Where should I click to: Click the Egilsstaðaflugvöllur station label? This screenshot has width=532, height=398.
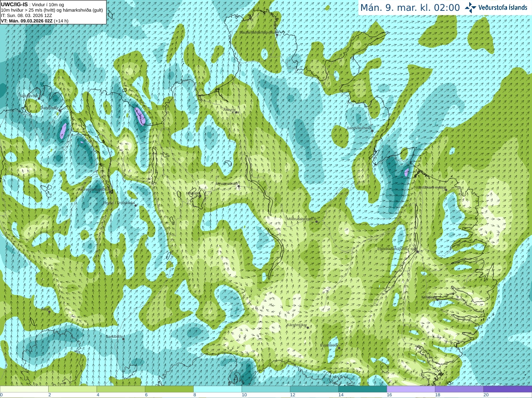[x=397, y=249]
